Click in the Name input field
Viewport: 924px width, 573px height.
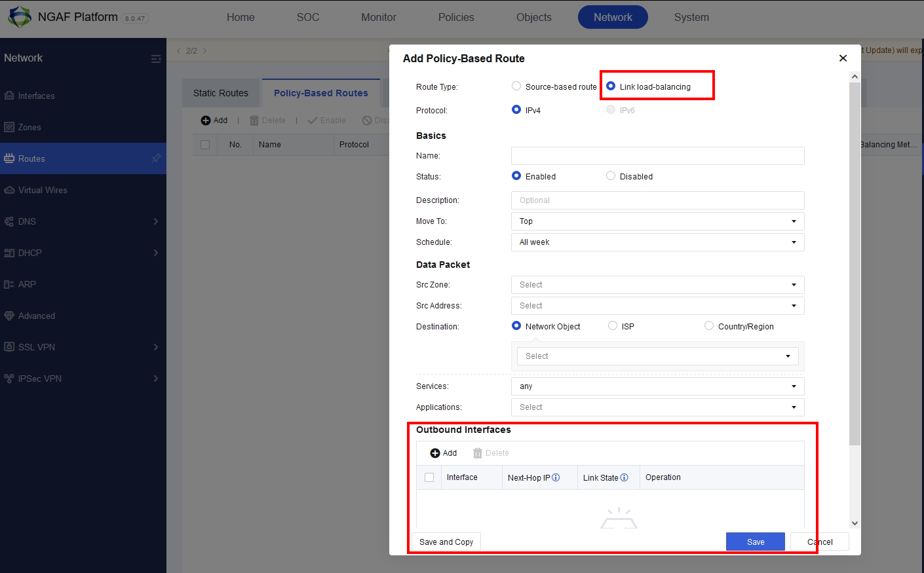tap(657, 156)
